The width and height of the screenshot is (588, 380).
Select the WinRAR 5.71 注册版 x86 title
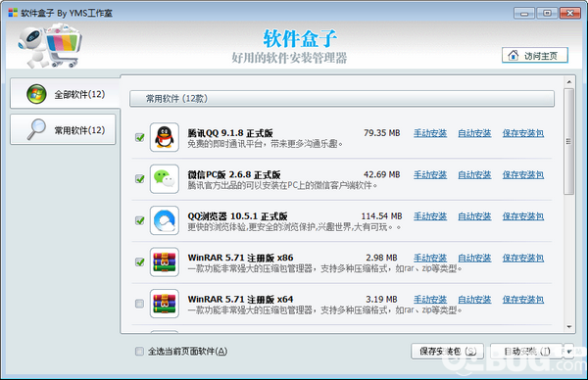240,258
